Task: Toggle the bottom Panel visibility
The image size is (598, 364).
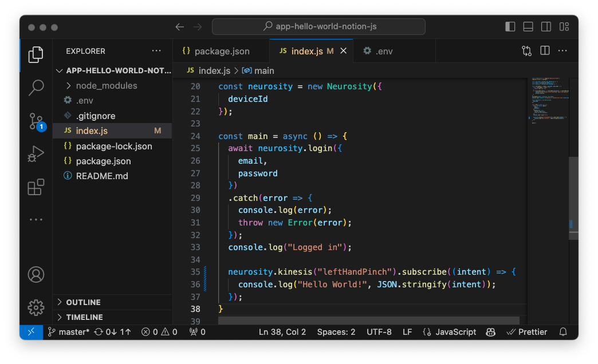Action: [528, 27]
